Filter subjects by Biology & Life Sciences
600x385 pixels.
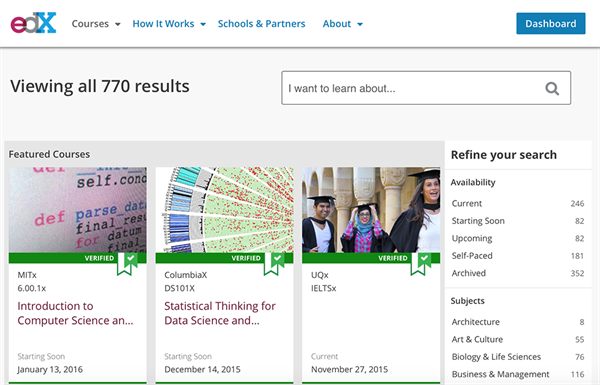518,357
